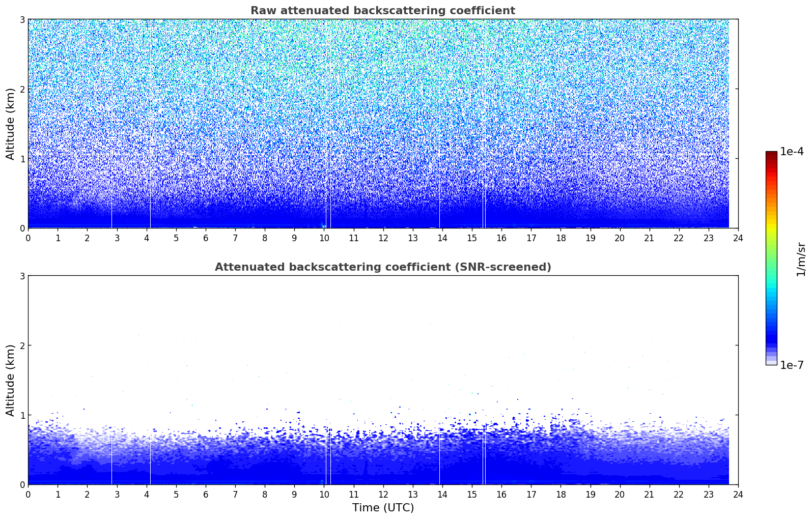Image resolution: width=812 pixels, height=519 pixels.
Task: Click hour 6 tick label under bottom plot
Action: [x=206, y=494]
